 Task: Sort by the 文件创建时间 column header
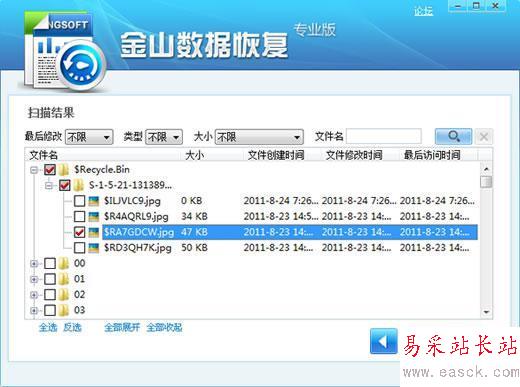pos(276,155)
